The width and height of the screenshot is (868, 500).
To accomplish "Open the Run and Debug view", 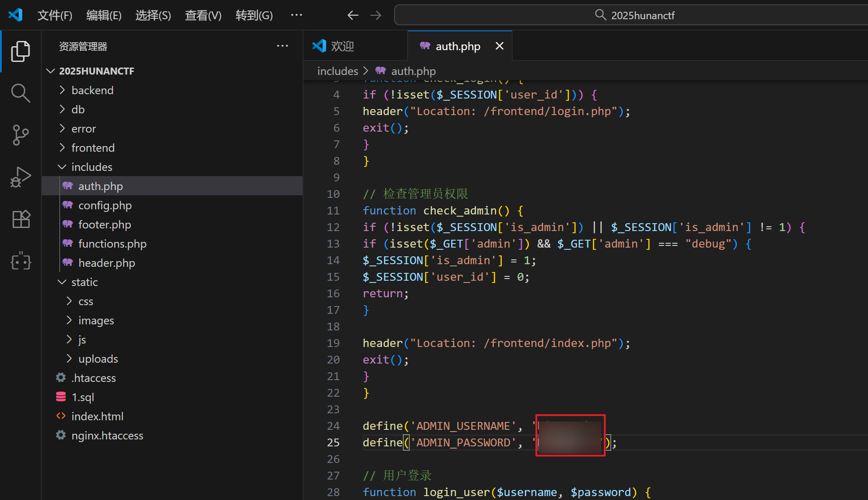I will pyautogui.click(x=20, y=177).
